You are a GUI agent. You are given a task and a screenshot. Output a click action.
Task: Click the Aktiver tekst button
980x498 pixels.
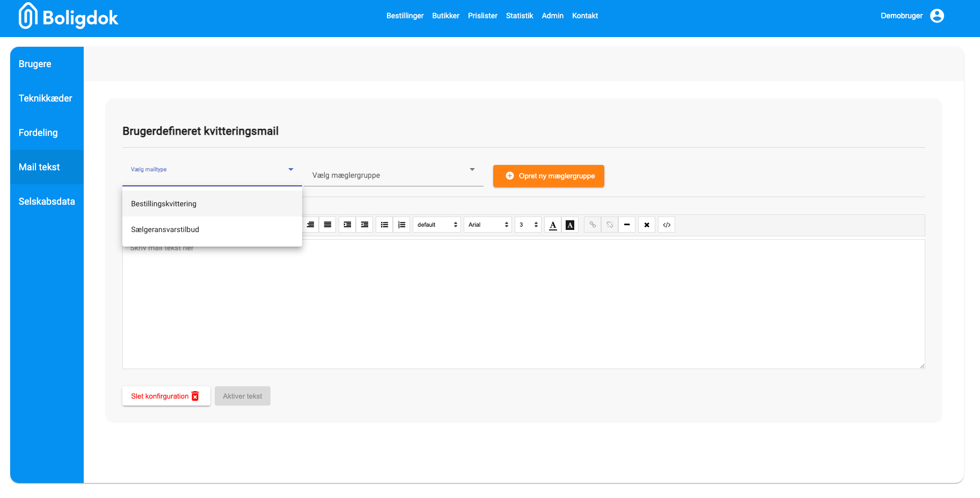(x=243, y=396)
